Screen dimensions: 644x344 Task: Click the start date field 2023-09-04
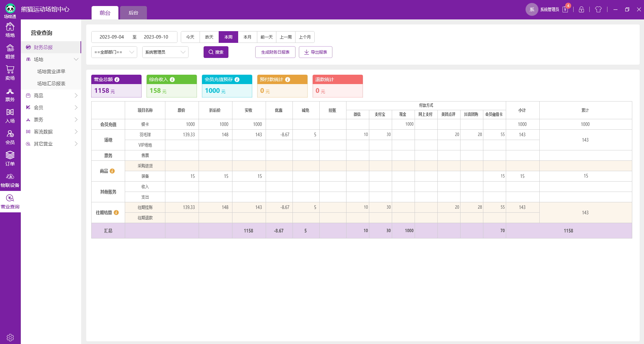click(112, 37)
